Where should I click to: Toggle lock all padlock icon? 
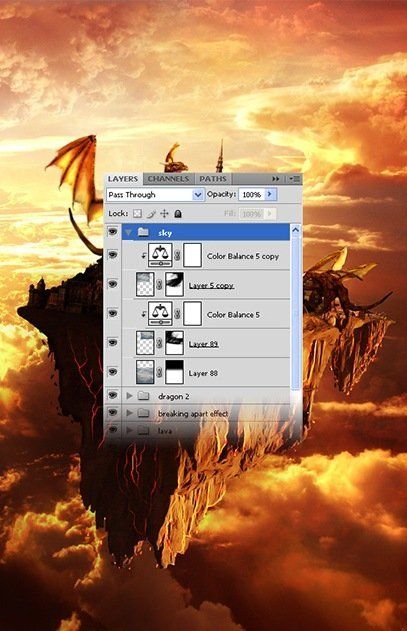pos(178,214)
